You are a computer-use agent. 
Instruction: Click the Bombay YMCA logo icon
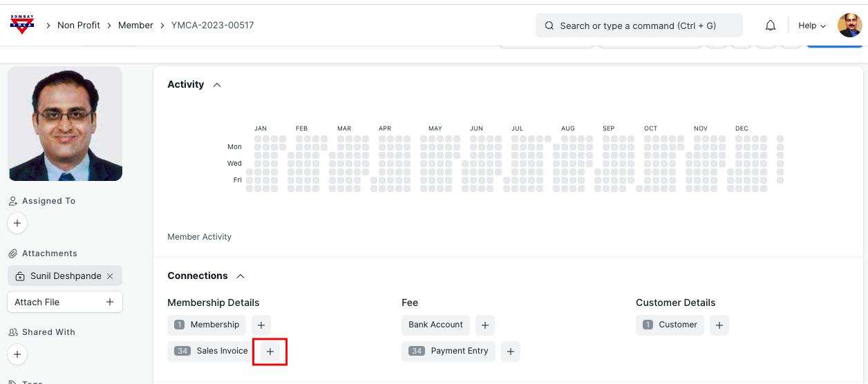22,25
